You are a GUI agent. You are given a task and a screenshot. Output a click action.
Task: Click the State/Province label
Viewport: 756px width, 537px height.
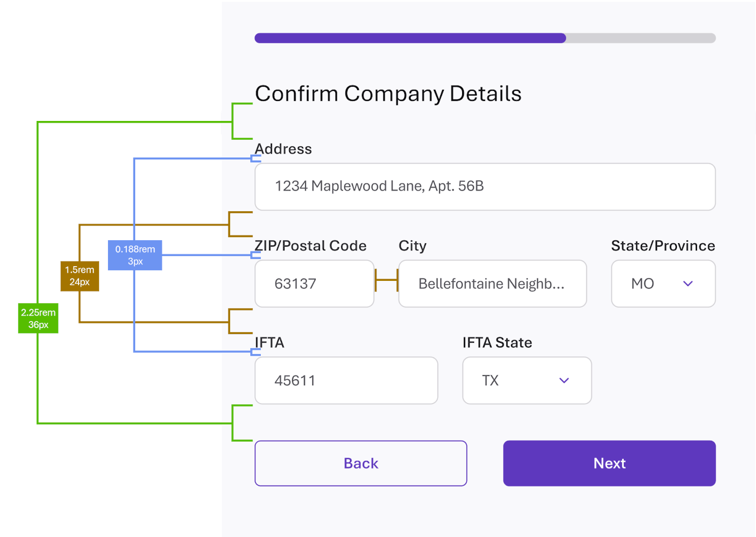coord(663,246)
